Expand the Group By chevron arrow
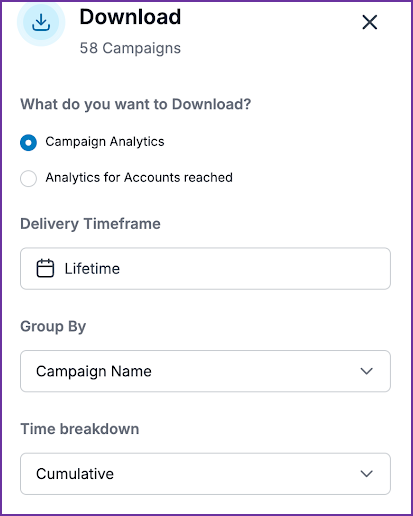Screen dimensions: 413x516 point(367,371)
